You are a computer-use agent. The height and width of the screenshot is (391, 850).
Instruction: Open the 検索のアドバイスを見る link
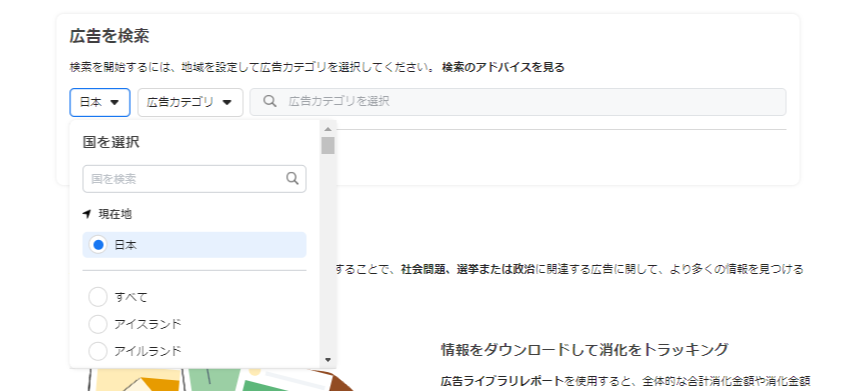click(x=503, y=68)
